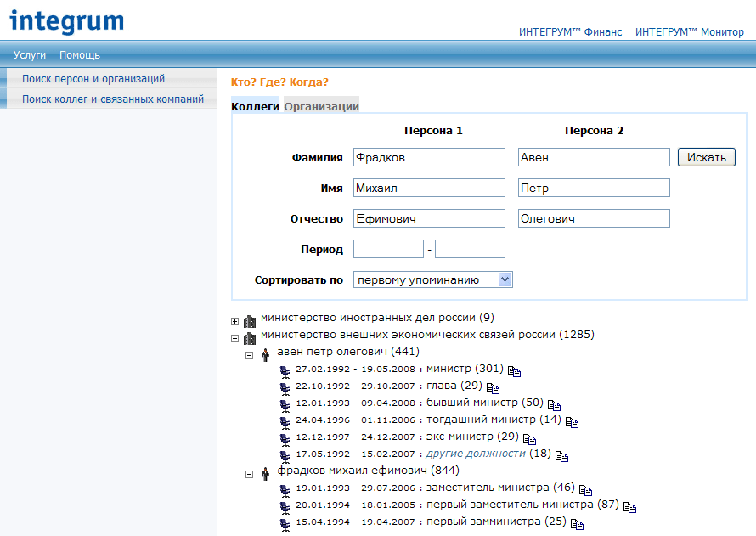This screenshot has height=536, width=756.
Task: Collapse the авен петр олегович branch
Action: pos(249,356)
